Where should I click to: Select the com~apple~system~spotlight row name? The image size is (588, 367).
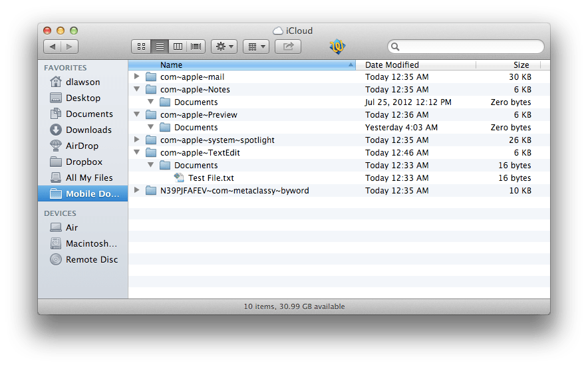(217, 140)
